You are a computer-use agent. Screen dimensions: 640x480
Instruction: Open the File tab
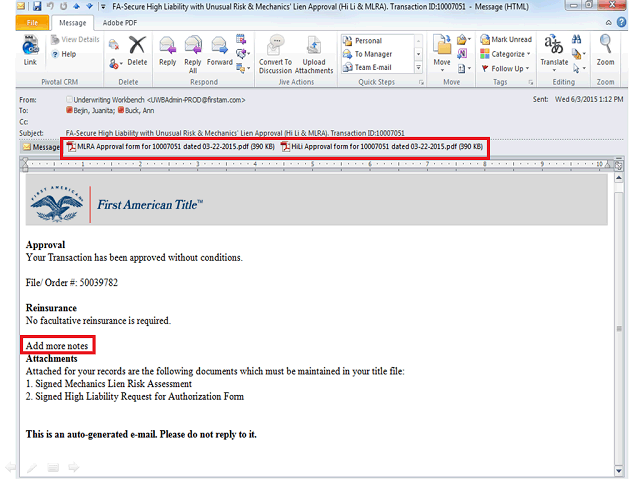tap(32, 23)
